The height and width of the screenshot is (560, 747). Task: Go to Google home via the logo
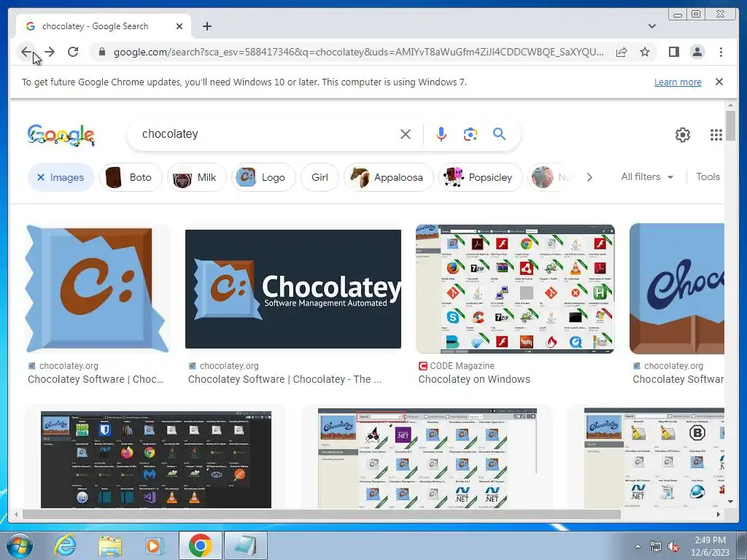(x=61, y=135)
